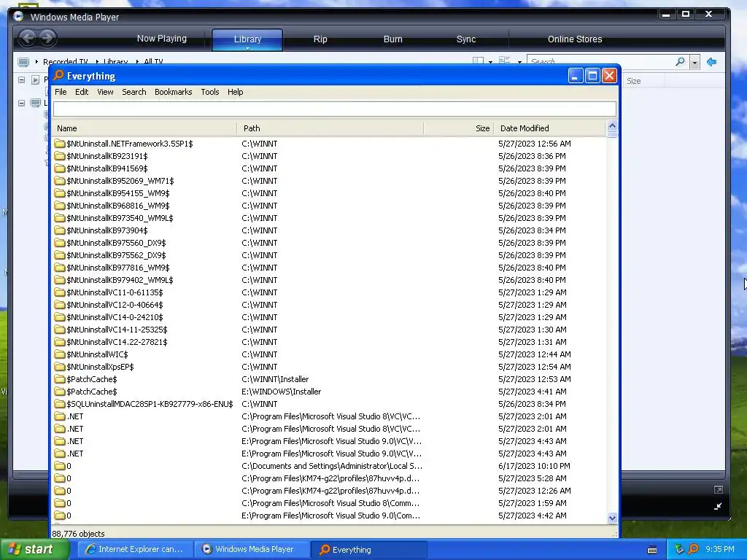
Task: Click the Windows Start button
Action: (x=34, y=549)
